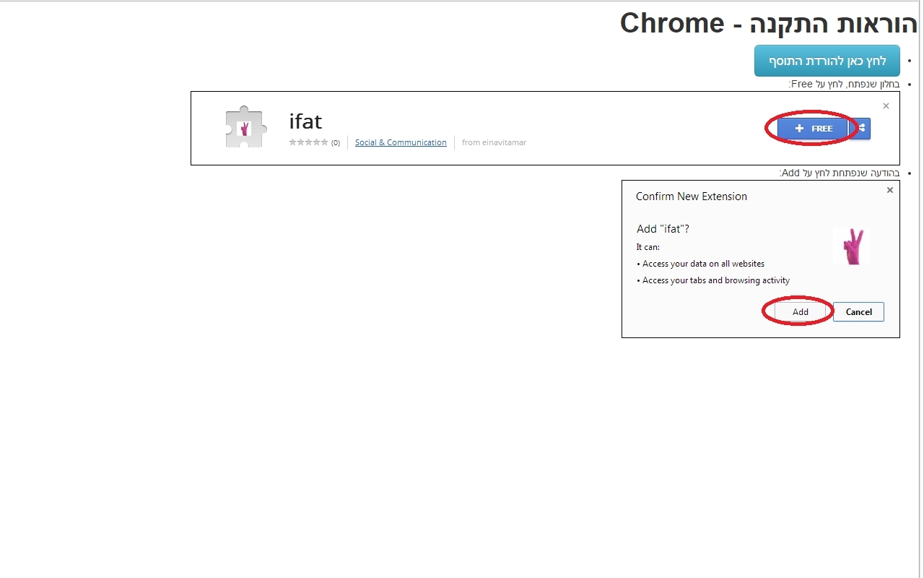Screen dimensions: 924x578
Task: Confirm installation with the Add button
Action: (x=799, y=311)
